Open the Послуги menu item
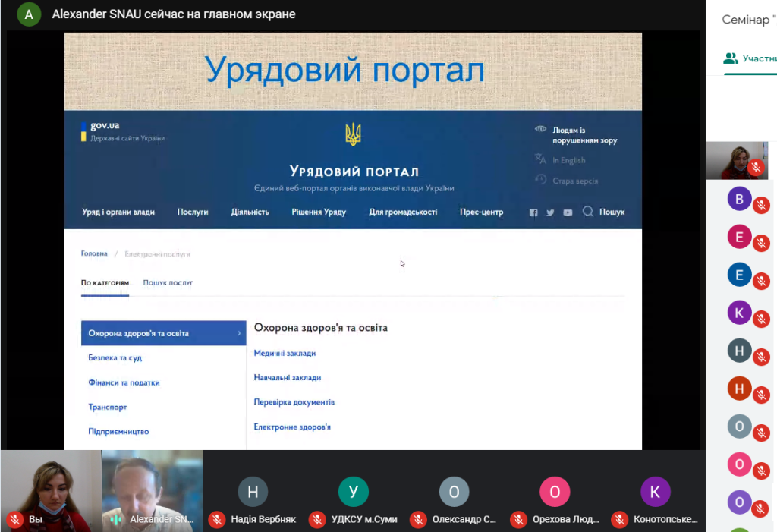This screenshot has height=532, width=777. coord(193,212)
